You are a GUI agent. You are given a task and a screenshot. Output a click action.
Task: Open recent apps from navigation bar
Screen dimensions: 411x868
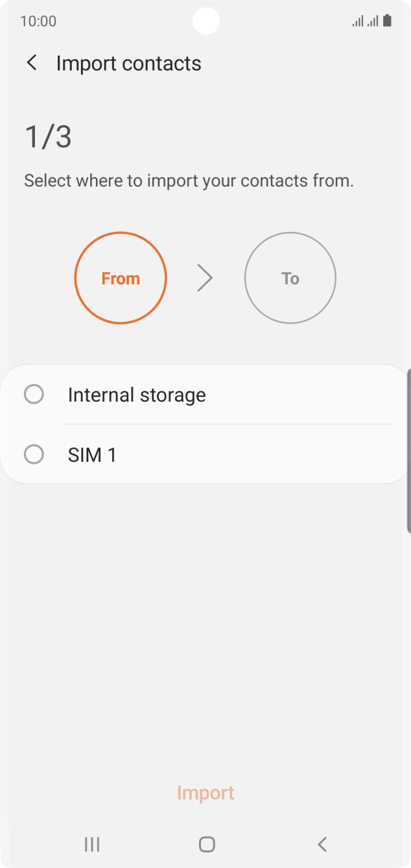pos(92,843)
